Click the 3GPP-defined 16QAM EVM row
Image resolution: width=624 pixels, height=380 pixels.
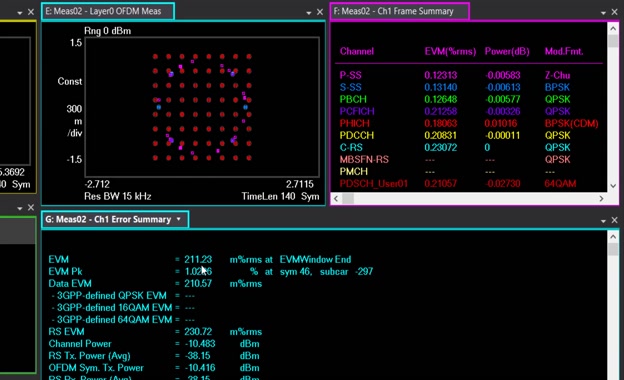(122, 308)
